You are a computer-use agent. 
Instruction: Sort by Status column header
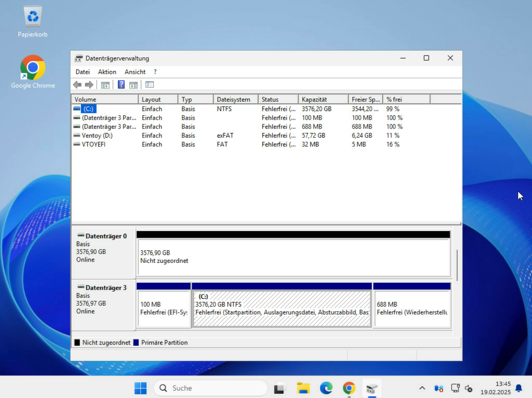point(278,99)
